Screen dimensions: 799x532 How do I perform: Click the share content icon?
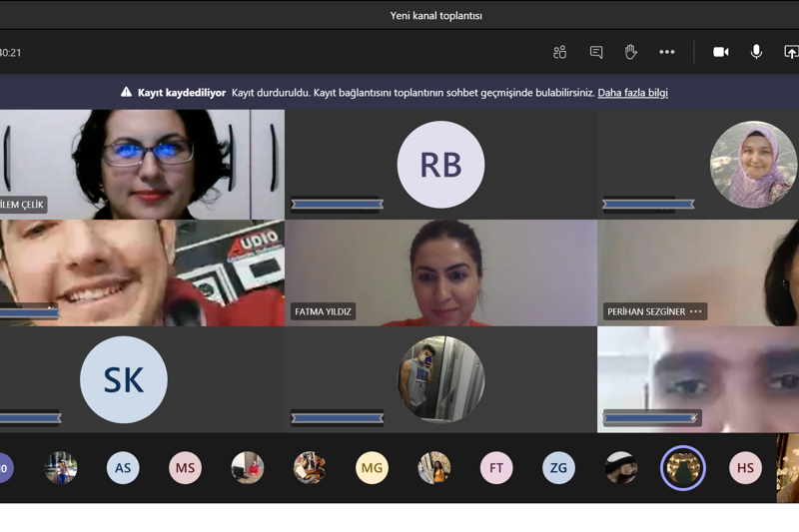click(x=791, y=52)
